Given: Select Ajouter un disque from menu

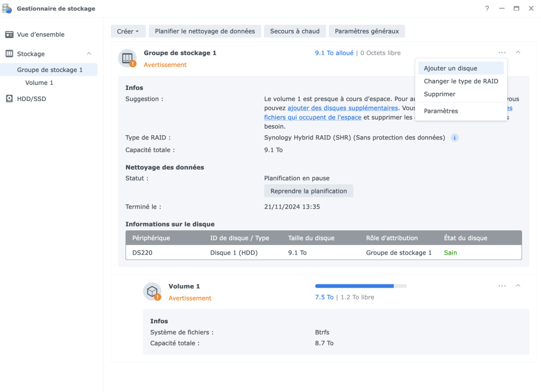Looking at the screenshot, I should tap(450, 69).
